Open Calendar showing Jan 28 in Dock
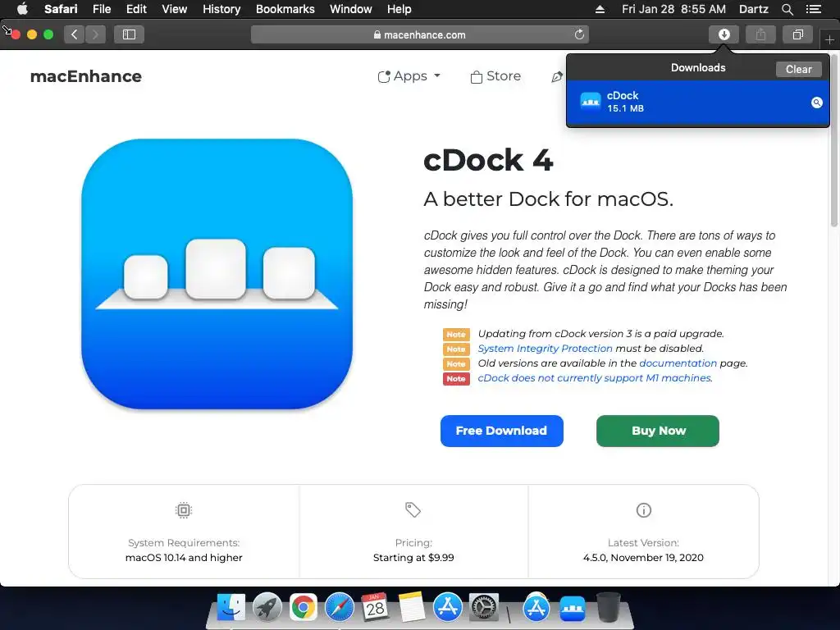Image resolution: width=840 pixels, height=630 pixels. coord(375,608)
